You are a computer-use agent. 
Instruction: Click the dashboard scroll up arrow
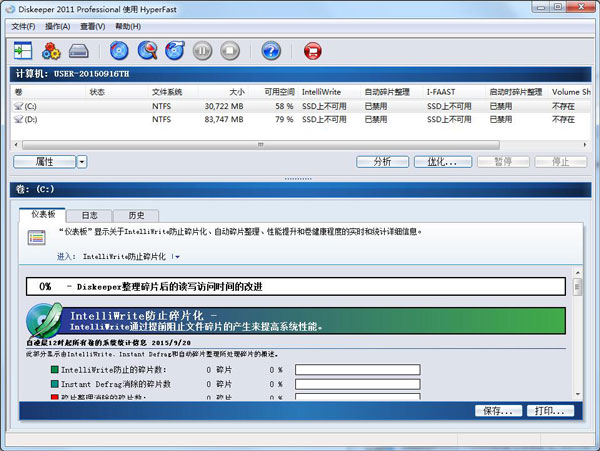click(577, 273)
